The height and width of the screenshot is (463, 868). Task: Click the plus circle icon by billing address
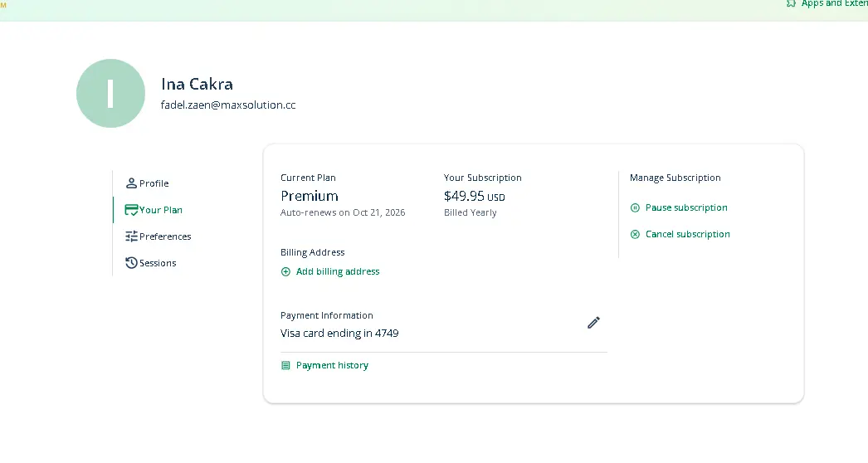click(x=285, y=271)
